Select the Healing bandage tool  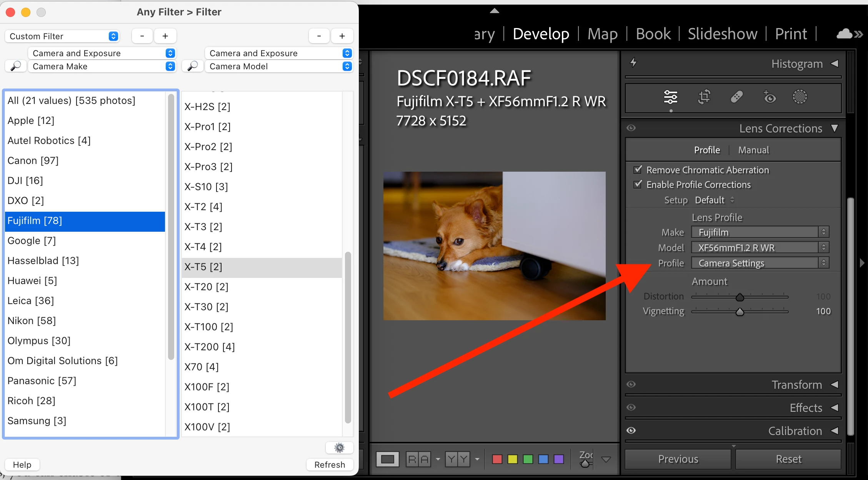pos(736,97)
